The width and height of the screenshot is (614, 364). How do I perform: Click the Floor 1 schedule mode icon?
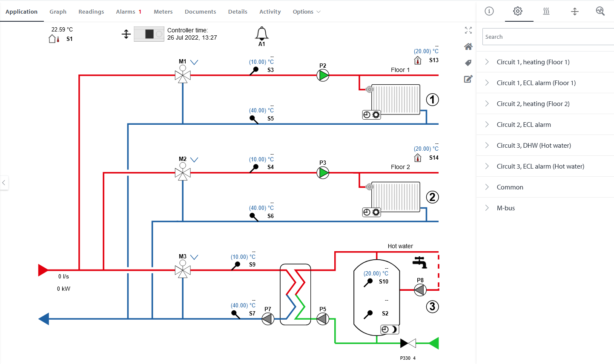click(371, 115)
